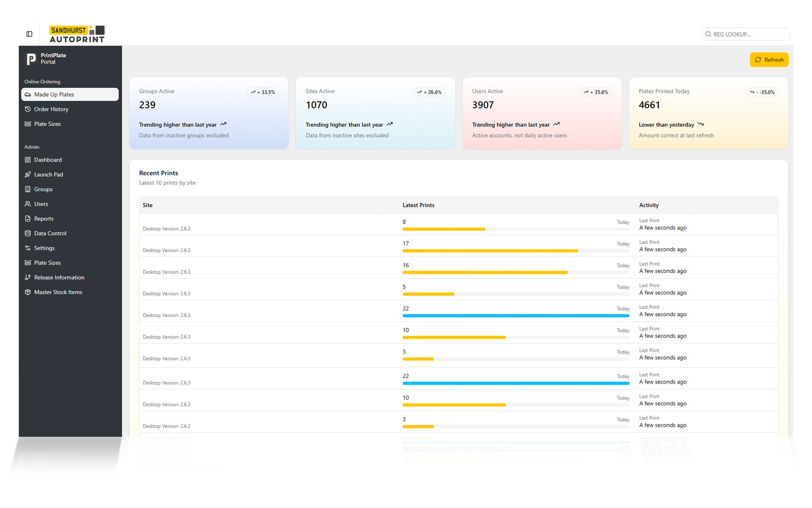Click the magnifier icon in REG LOOKUP

tap(708, 34)
